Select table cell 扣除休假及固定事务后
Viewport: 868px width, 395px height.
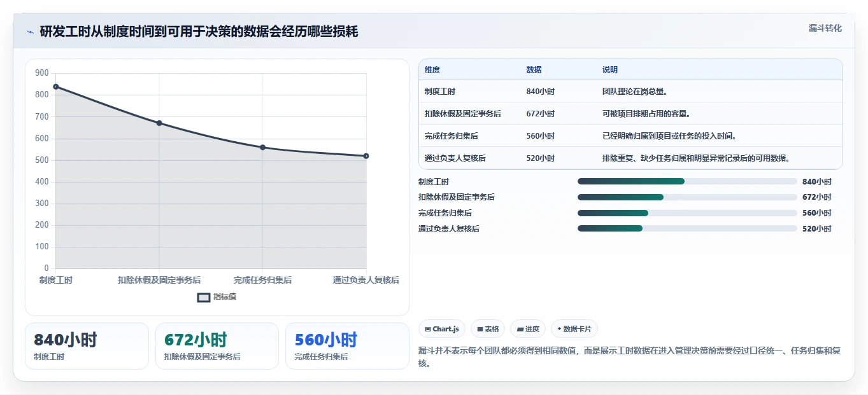point(463,114)
